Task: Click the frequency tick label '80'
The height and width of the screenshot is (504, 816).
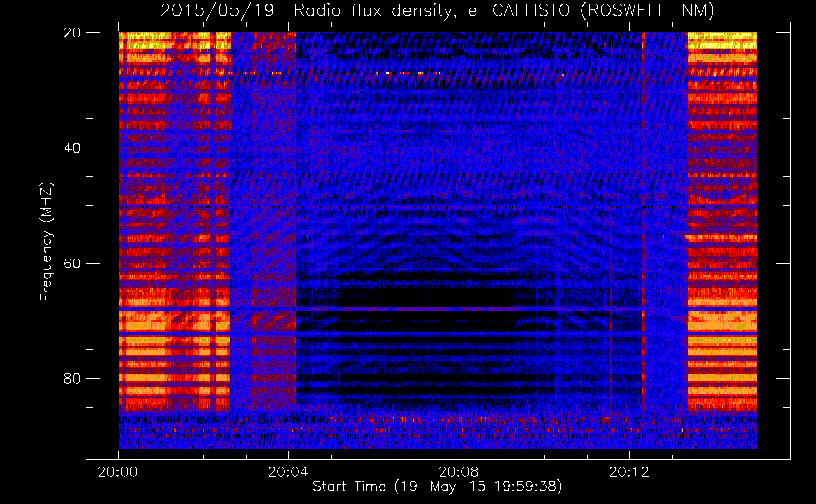Action: tap(72, 379)
